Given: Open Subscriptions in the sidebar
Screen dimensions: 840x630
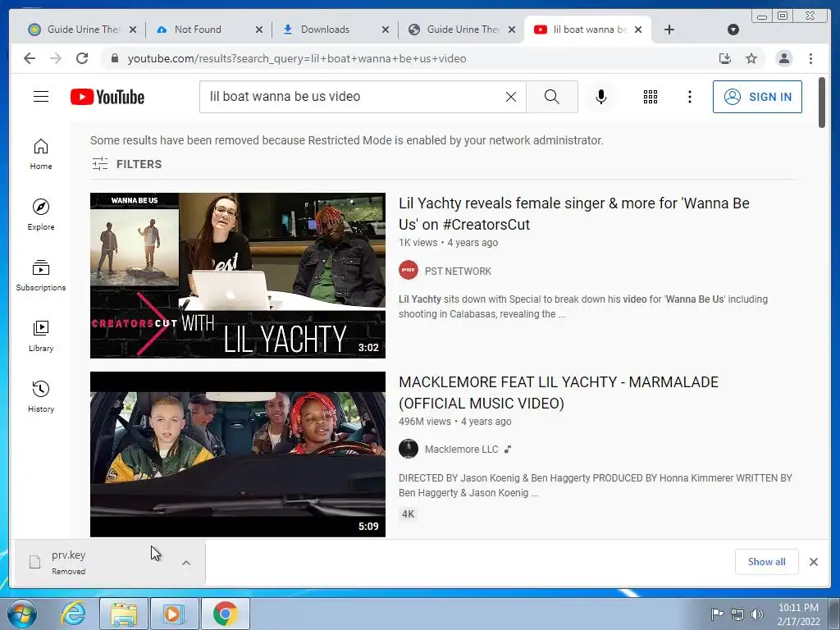Looking at the screenshot, I should point(41,276).
